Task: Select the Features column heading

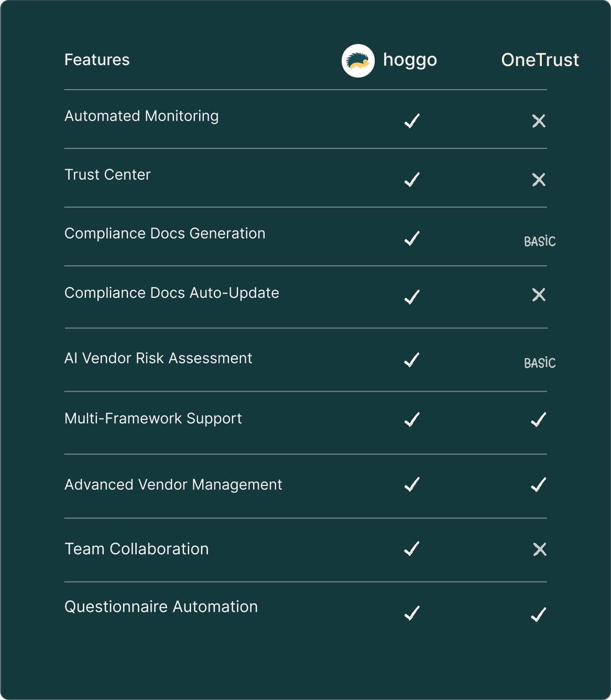Action: pyautogui.click(x=97, y=60)
